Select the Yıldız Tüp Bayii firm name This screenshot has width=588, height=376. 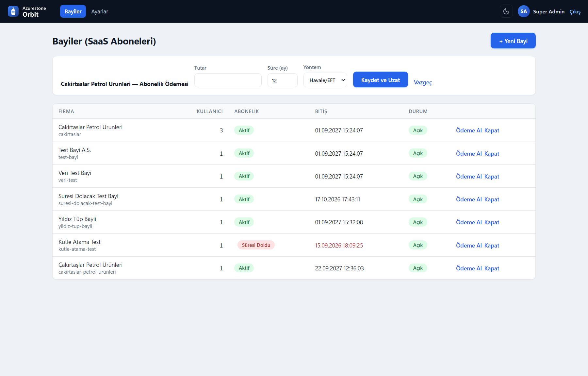(x=77, y=219)
